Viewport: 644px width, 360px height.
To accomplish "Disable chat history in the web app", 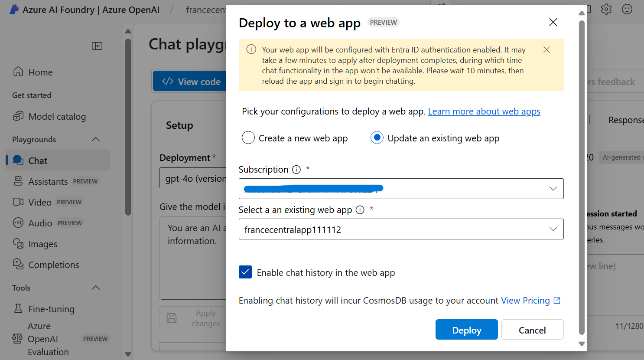I will [x=245, y=272].
